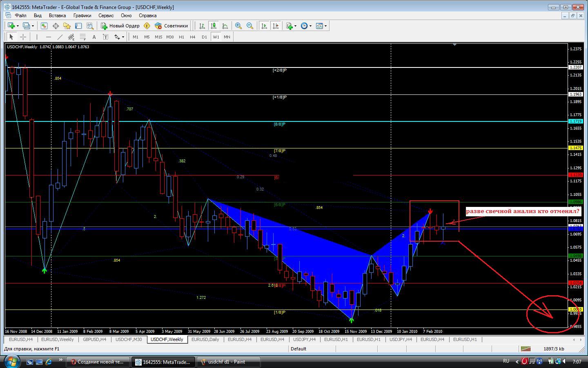Open the Strategy Tester icon

point(90,26)
